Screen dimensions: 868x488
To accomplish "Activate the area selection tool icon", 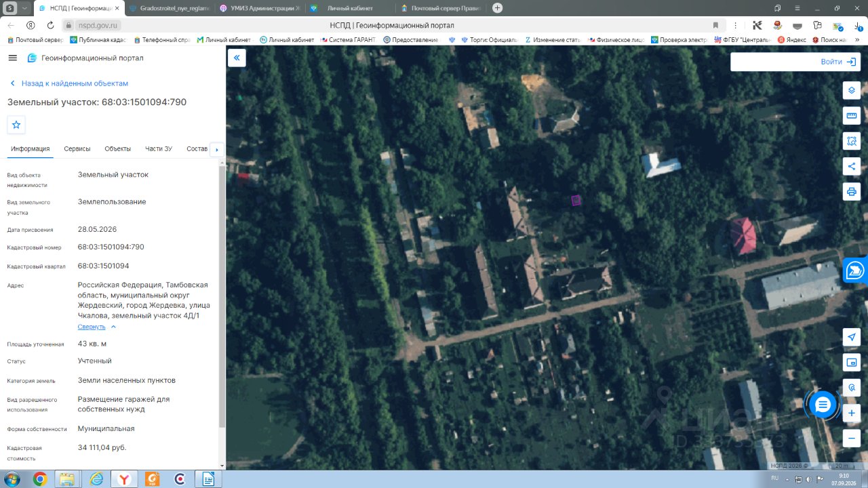I will point(852,140).
